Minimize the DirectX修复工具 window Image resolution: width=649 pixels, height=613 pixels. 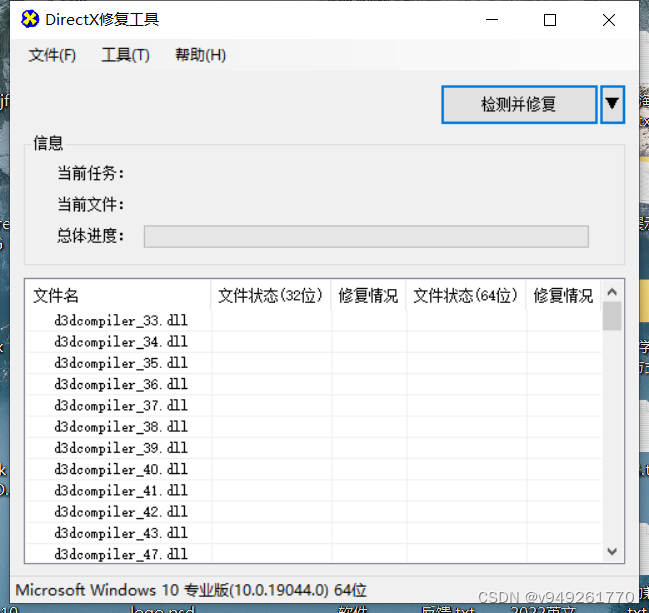(492, 19)
